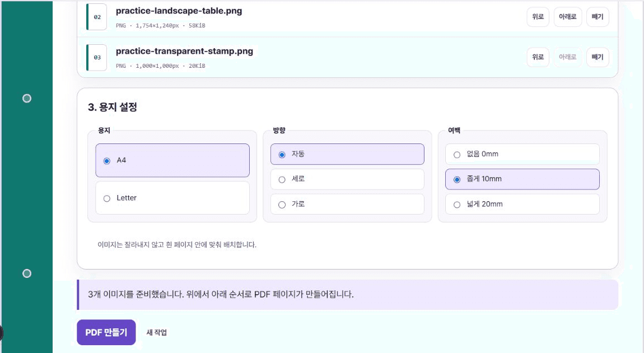644x353 pixels.
Task: Click file name practice-landscape-table.png
Action: (179, 11)
